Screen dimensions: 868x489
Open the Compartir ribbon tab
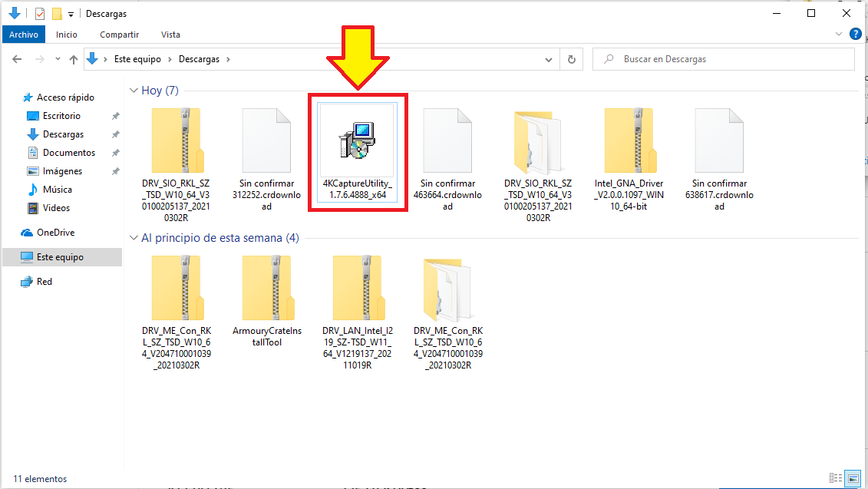[119, 35]
